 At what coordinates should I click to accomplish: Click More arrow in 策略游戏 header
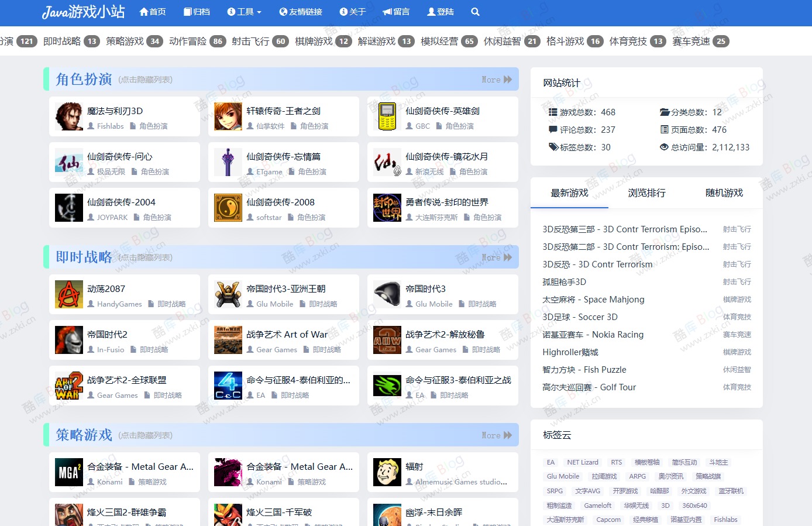click(x=497, y=435)
